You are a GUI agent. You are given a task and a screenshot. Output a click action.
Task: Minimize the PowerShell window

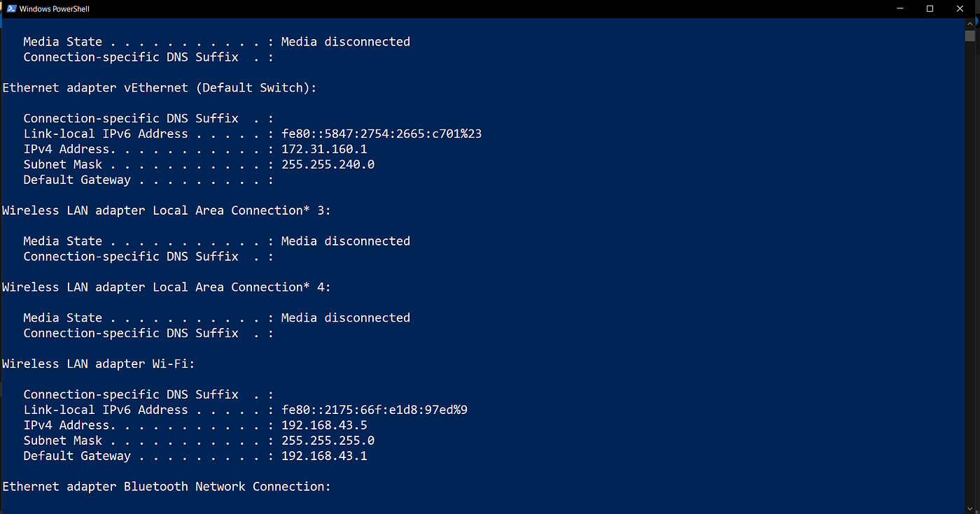coord(899,8)
